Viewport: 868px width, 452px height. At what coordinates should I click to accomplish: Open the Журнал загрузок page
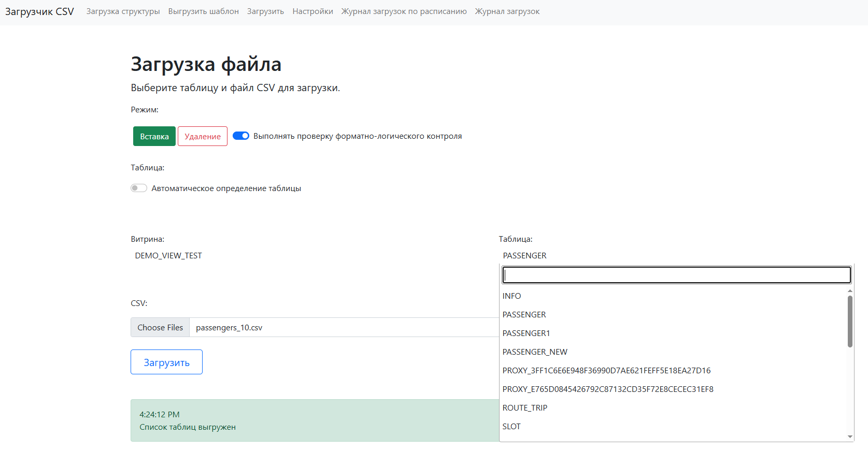507,11
